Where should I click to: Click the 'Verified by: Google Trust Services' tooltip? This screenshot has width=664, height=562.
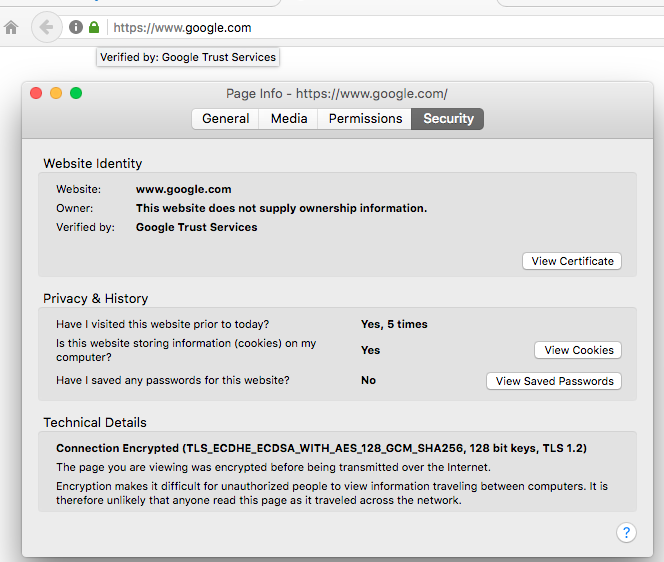[x=188, y=57]
